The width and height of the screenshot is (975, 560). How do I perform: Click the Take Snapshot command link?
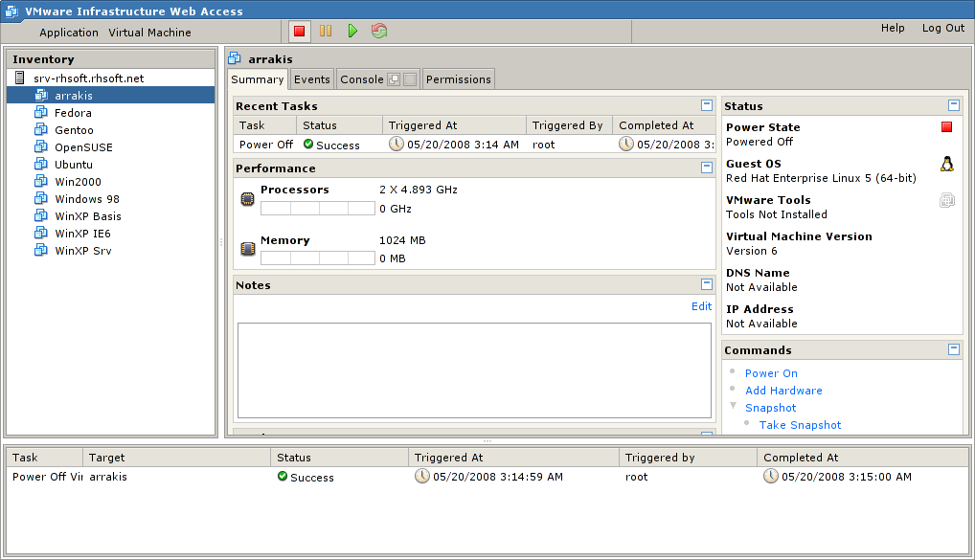click(x=800, y=425)
